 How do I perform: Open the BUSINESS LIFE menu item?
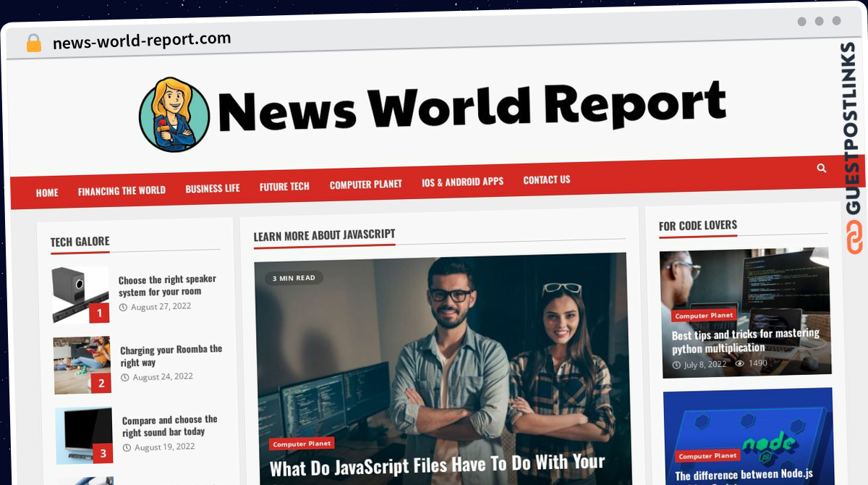pyautogui.click(x=213, y=188)
